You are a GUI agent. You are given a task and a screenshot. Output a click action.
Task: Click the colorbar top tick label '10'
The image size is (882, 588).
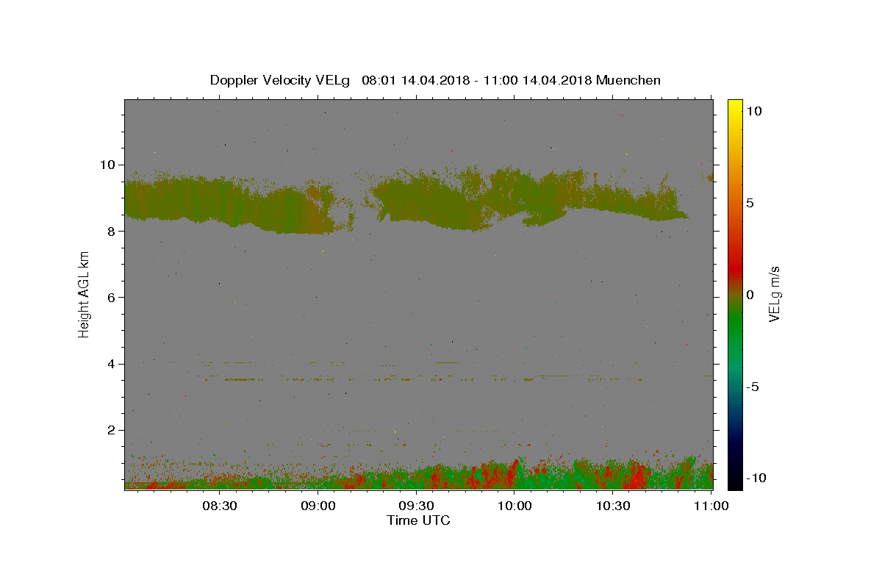(x=754, y=111)
